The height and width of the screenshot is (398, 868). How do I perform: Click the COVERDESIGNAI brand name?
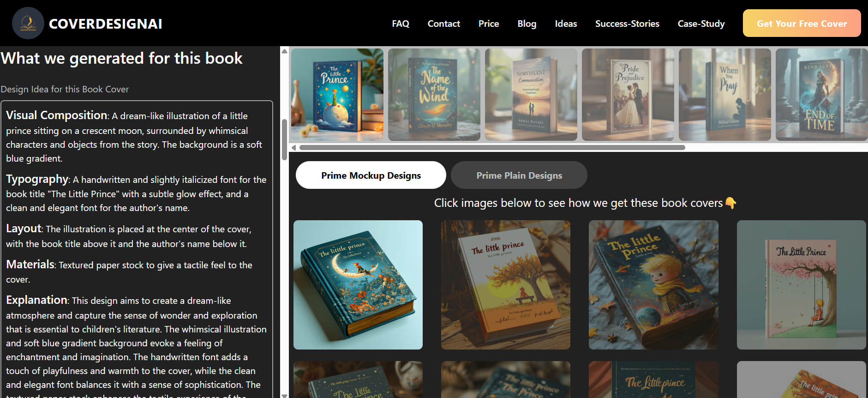(106, 24)
